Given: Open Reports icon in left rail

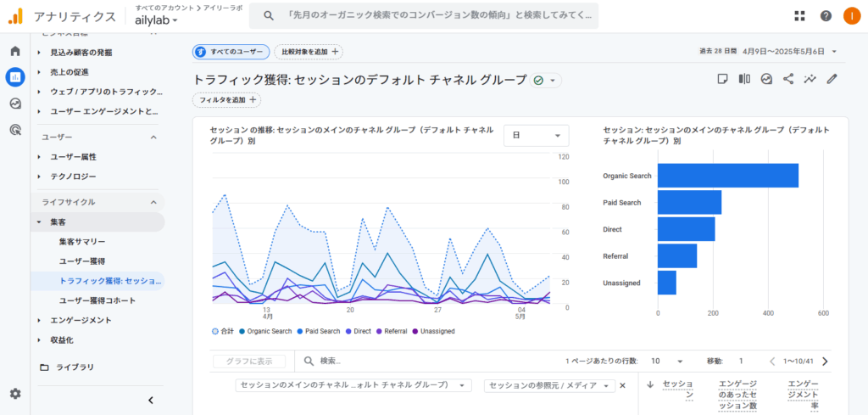Looking at the screenshot, I should pos(15,77).
